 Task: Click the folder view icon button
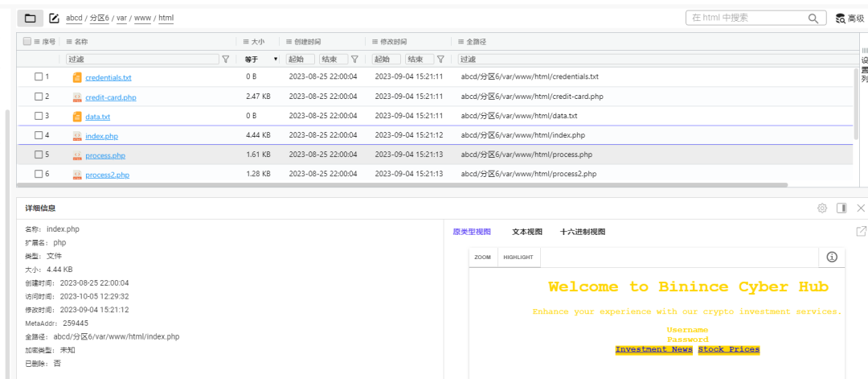pos(30,19)
